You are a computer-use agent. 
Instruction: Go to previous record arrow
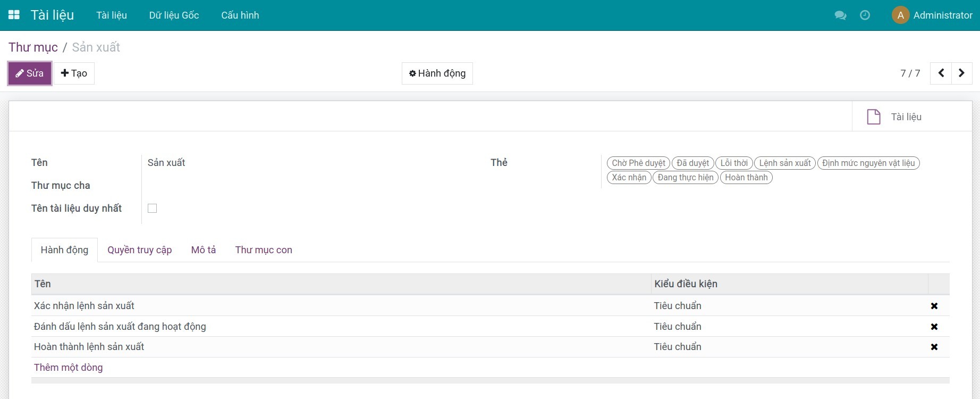click(x=941, y=73)
